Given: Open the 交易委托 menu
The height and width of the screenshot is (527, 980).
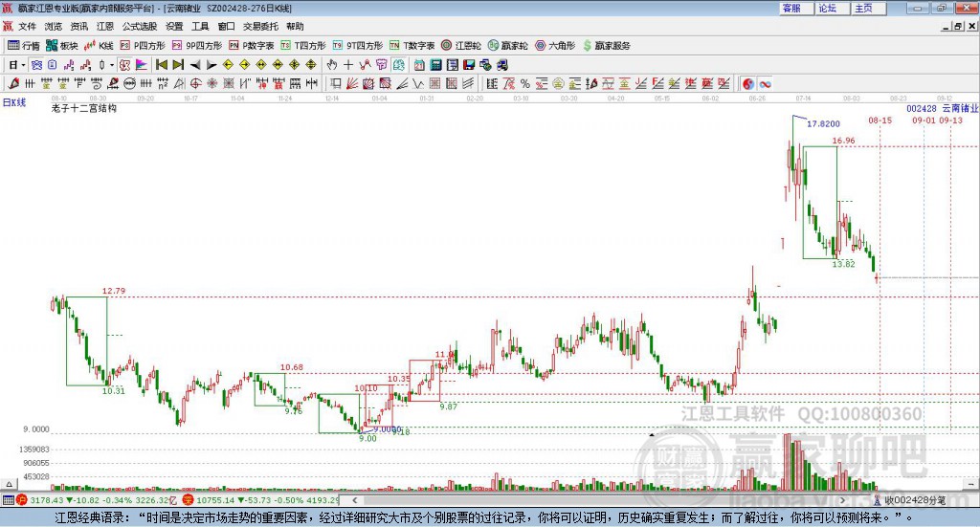Looking at the screenshot, I should tap(260, 26).
